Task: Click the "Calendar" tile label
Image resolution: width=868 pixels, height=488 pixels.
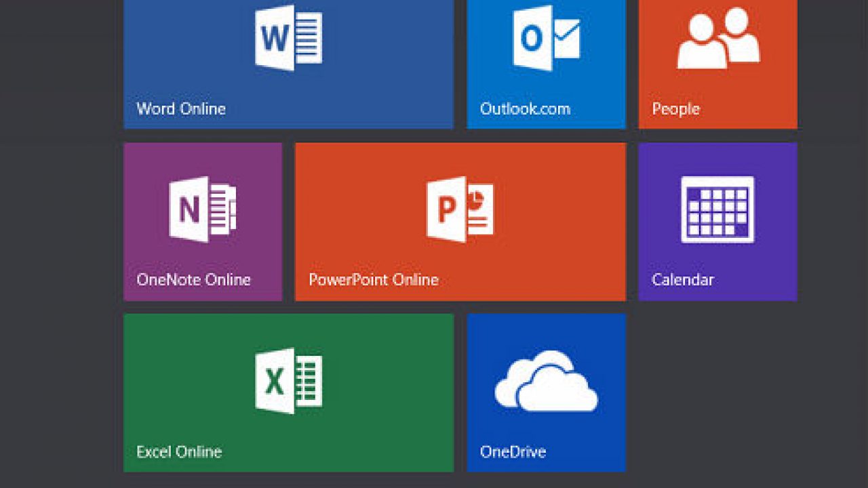Action: (x=683, y=279)
